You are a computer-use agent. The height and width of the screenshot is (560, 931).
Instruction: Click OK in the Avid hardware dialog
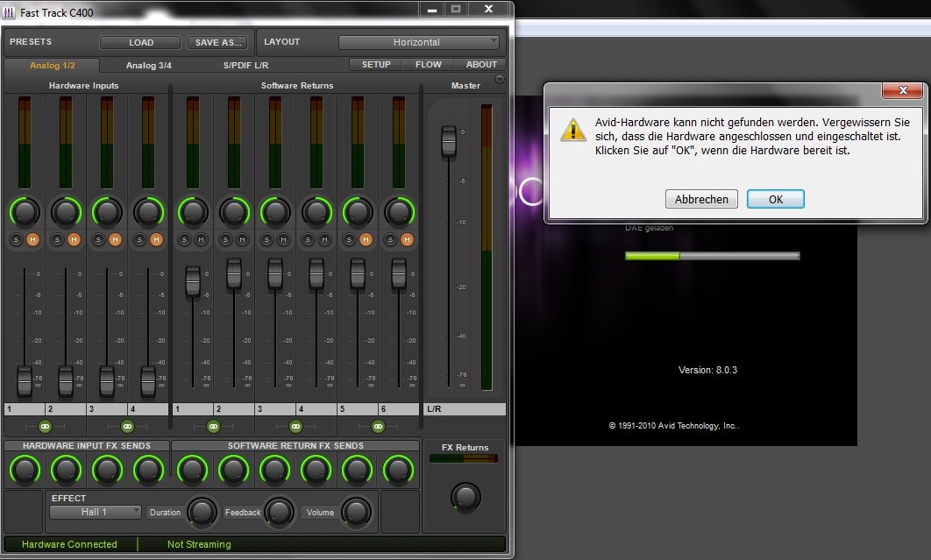pyautogui.click(x=776, y=199)
